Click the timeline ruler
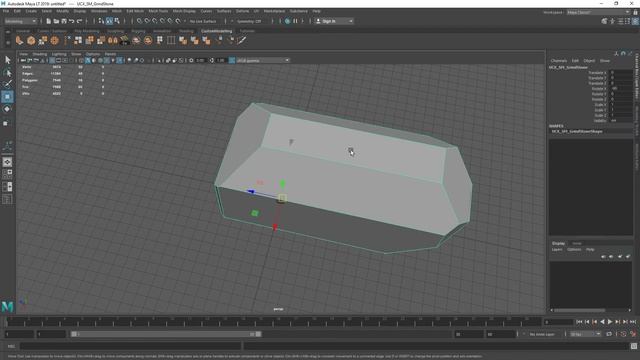 [273, 322]
